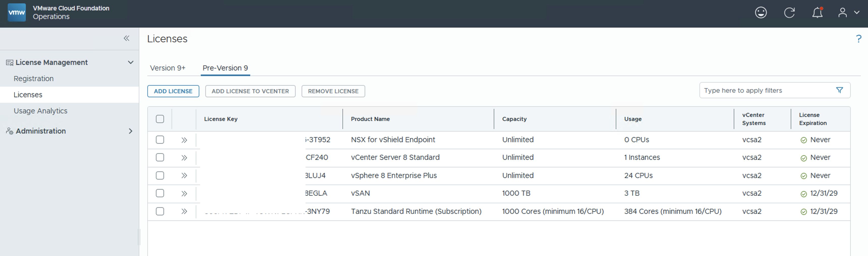Expand the Administration section
Screen dimensions: 868x256
[x=130, y=131]
